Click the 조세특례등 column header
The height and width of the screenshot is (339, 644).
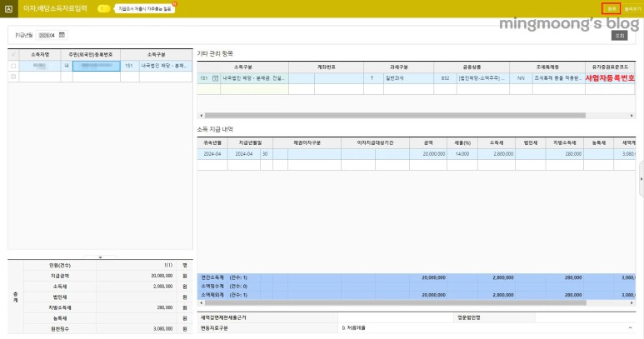[547, 67]
